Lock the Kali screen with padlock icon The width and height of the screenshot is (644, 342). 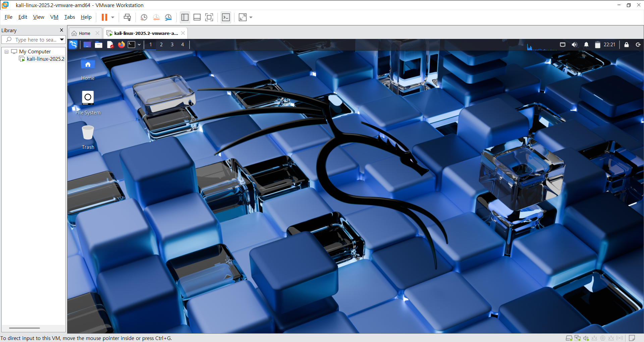tap(626, 45)
